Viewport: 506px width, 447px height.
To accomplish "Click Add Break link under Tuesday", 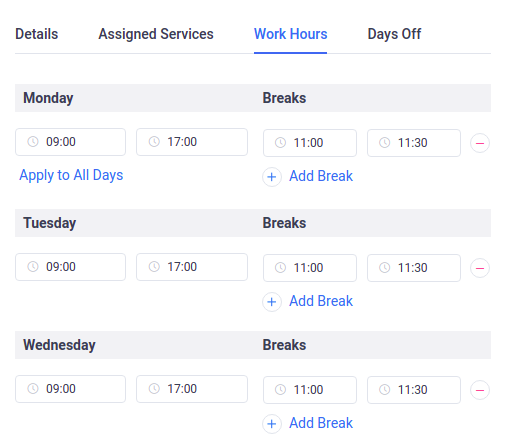I will (x=321, y=301).
